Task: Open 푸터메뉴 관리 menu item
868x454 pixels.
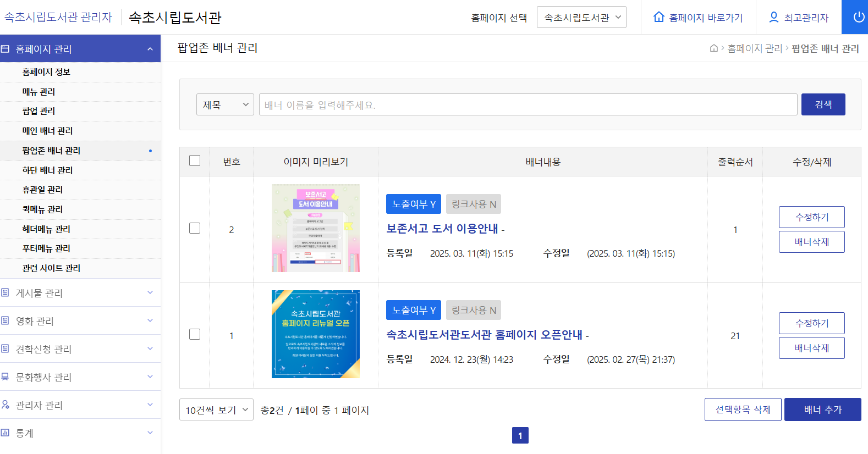Action: coord(80,248)
